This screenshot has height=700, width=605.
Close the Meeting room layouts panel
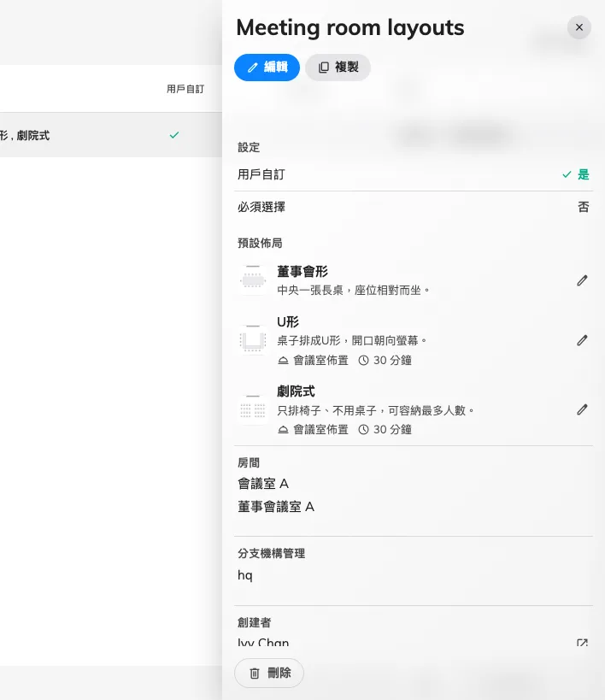[x=579, y=27]
